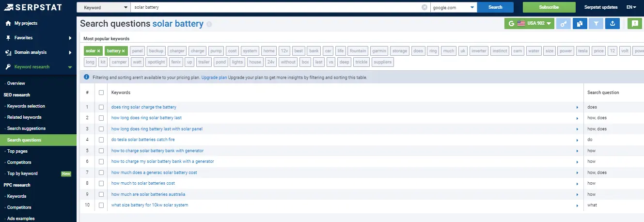Click the pin icon beside Favorites

coord(8,38)
